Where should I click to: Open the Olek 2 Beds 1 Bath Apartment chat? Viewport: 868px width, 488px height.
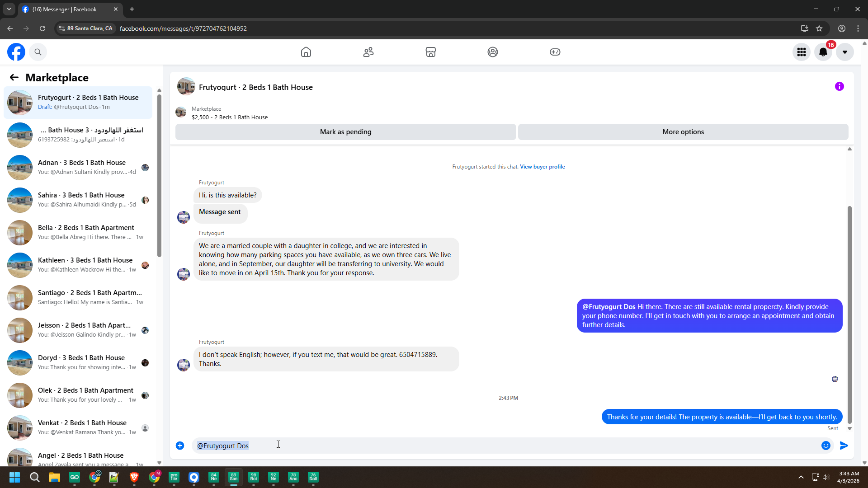click(x=78, y=395)
